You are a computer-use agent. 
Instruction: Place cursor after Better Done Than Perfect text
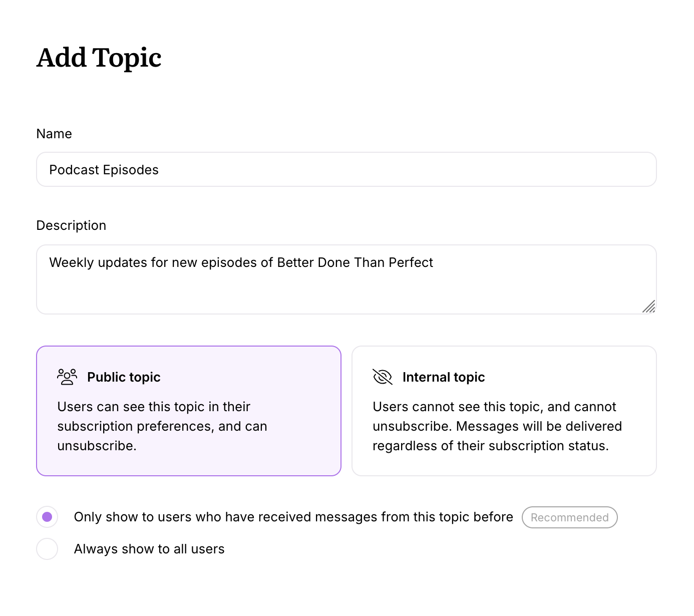tap(434, 262)
